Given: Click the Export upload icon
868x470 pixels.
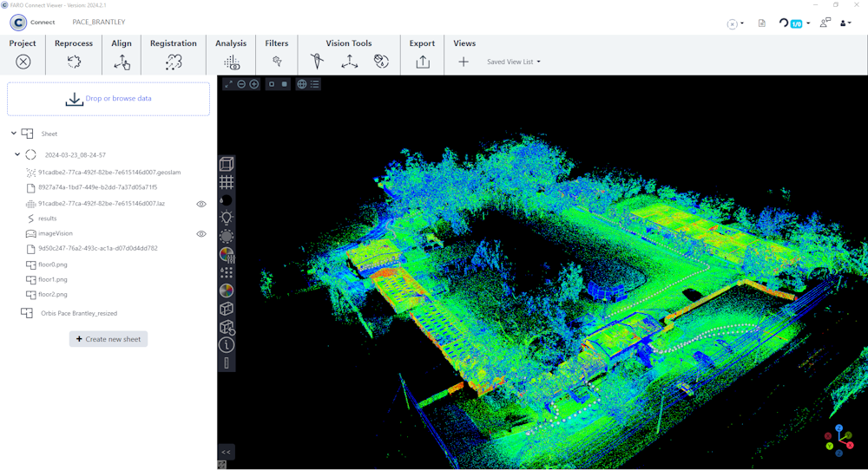Looking at the screenshot, I should click(x=423, y=62).
